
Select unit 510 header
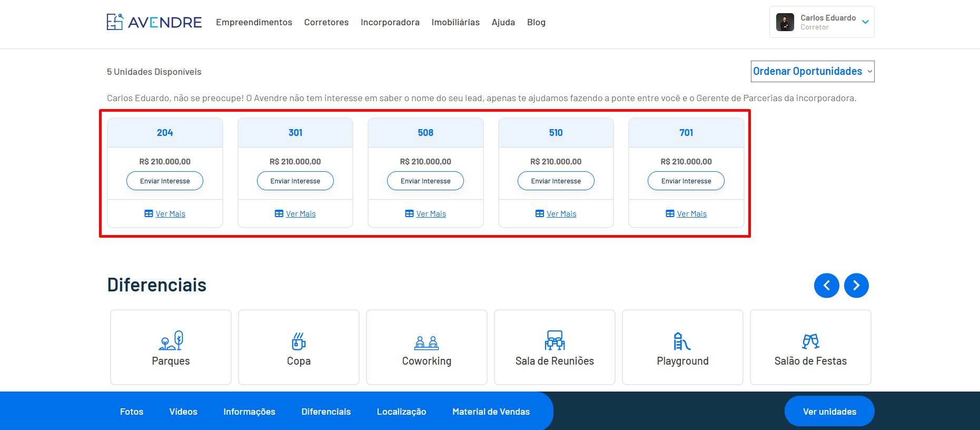click(x=556, y=133)
